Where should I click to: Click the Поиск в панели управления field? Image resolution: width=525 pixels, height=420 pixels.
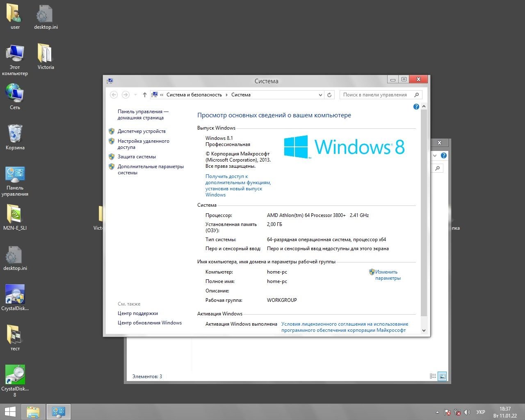(x=381, y=95)
